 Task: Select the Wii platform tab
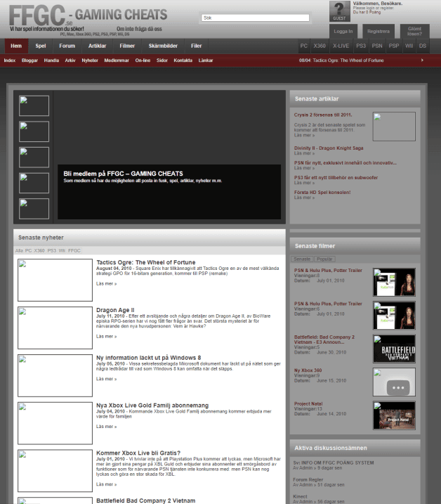[409, 46]
